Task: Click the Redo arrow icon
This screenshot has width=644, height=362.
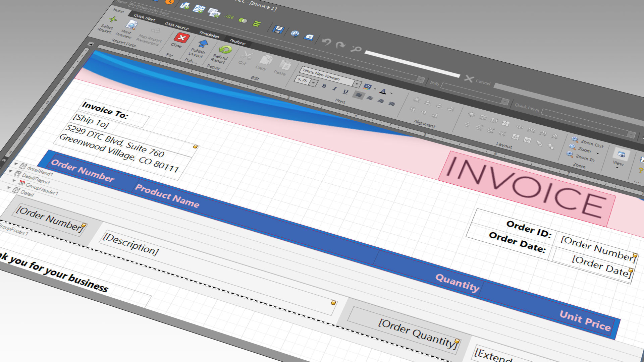Action: pos(340,45)
